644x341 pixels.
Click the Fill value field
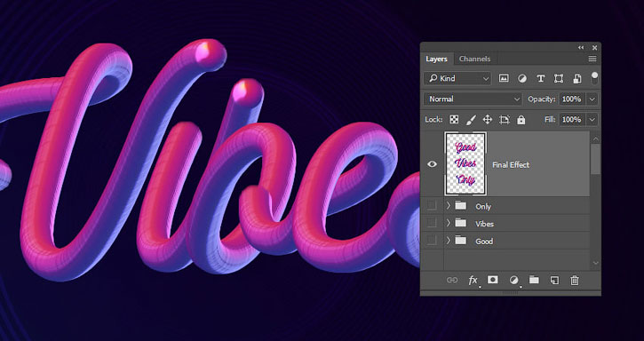[572, 120]
